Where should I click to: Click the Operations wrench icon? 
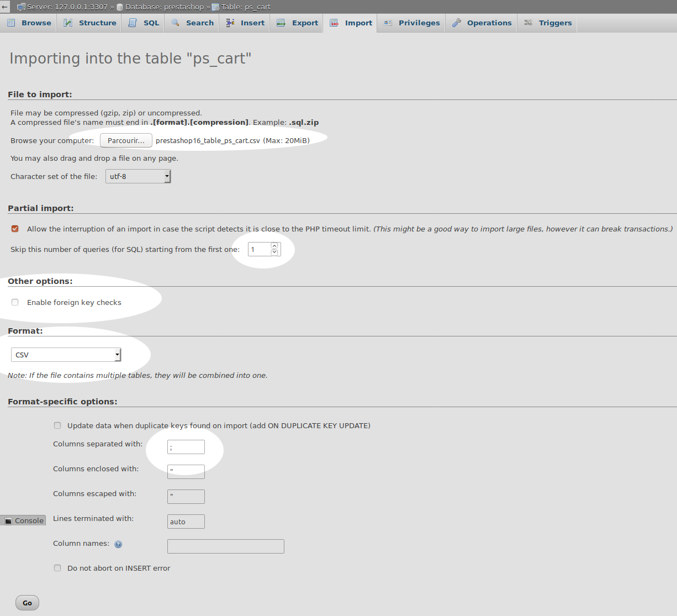(456, 23)
